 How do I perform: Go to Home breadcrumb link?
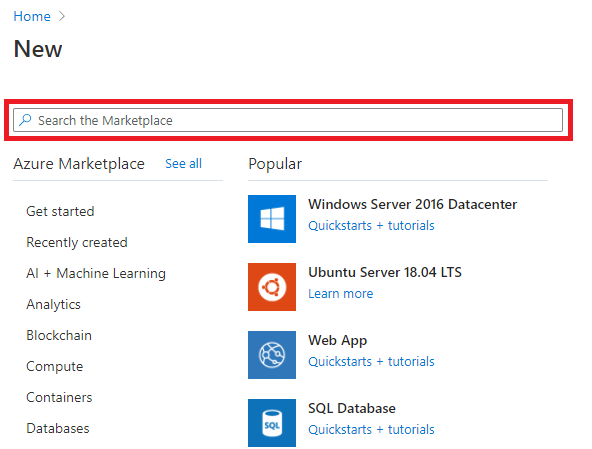[32, 16]
